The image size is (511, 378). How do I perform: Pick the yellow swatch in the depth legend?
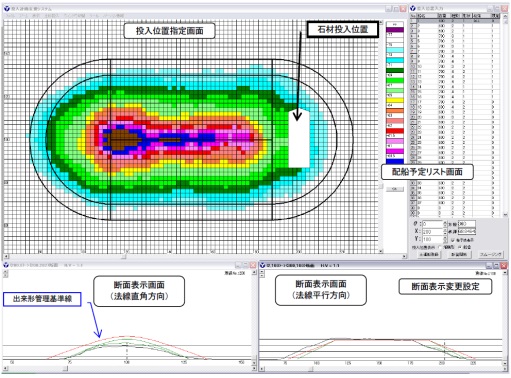(x=395, y=100)
